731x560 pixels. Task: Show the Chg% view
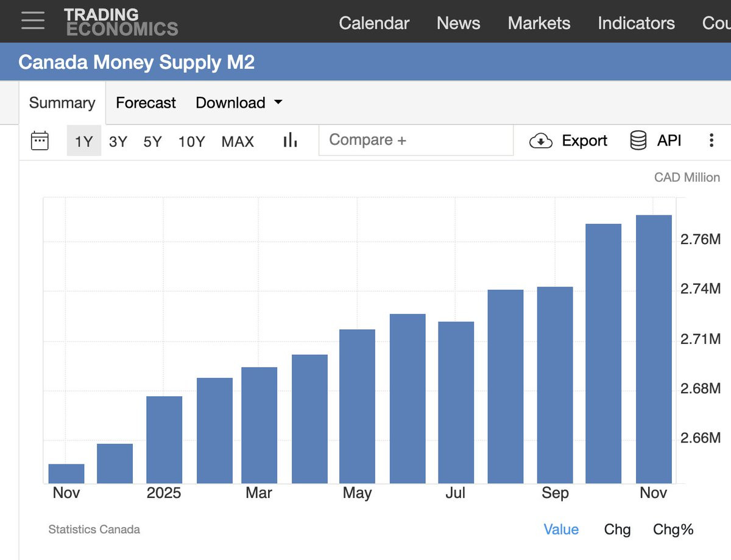pyautogui.click(x=673, y=530)
